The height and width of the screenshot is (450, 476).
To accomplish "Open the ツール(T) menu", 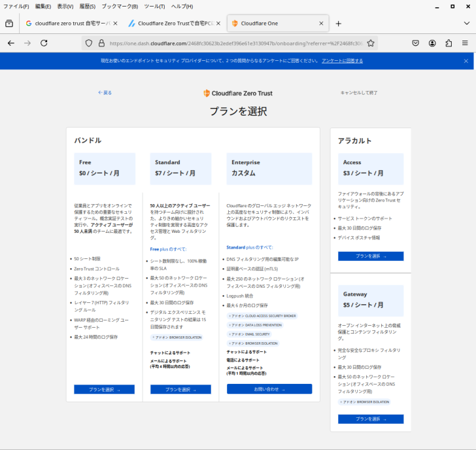I will 154,7.
